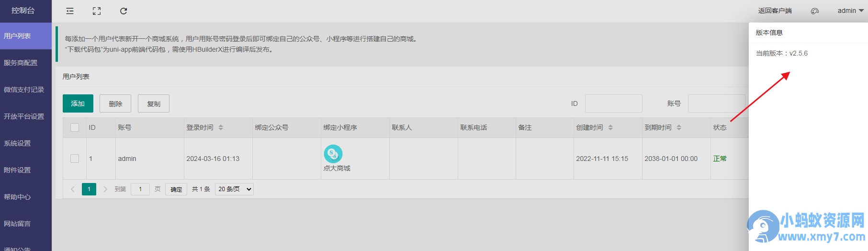Click the 确定 pagination button
This screenshot has height=251, width=868.
176,189
